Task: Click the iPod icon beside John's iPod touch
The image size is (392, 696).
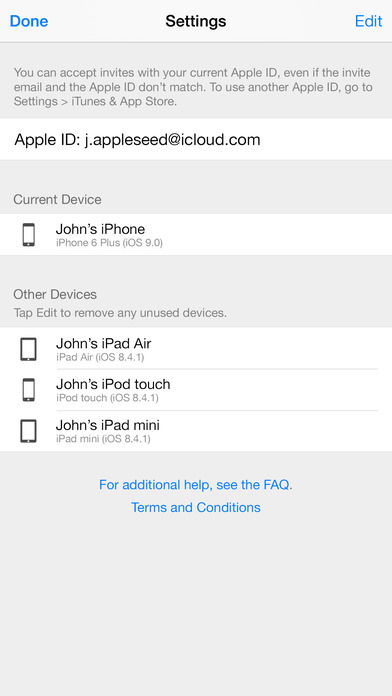Action: [29, 390]
